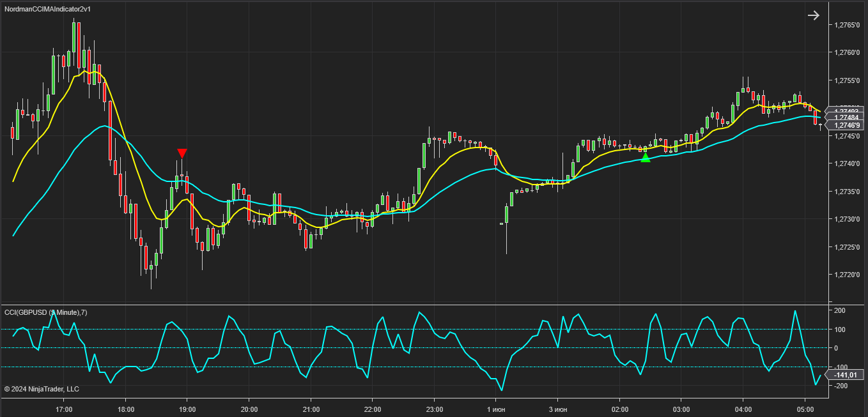Click the 1,27484 price marker on axis

pyautogui.click(x=847, y=118)
